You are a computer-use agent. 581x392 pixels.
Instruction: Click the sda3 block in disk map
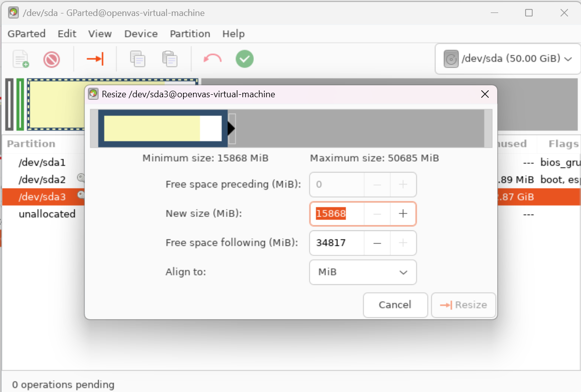[55, 105]
